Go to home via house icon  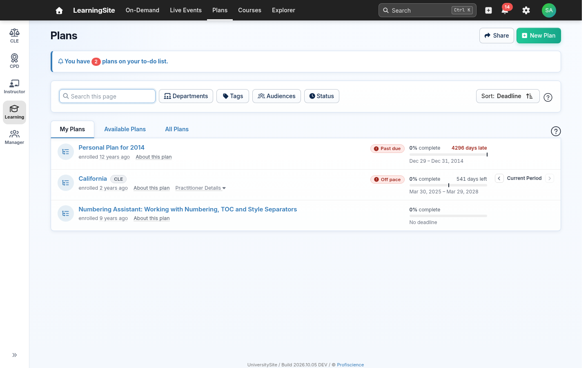tap(59, 10)
